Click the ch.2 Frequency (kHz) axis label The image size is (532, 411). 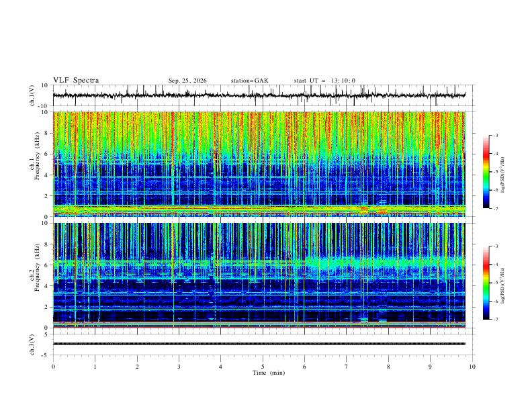[35, 275]
